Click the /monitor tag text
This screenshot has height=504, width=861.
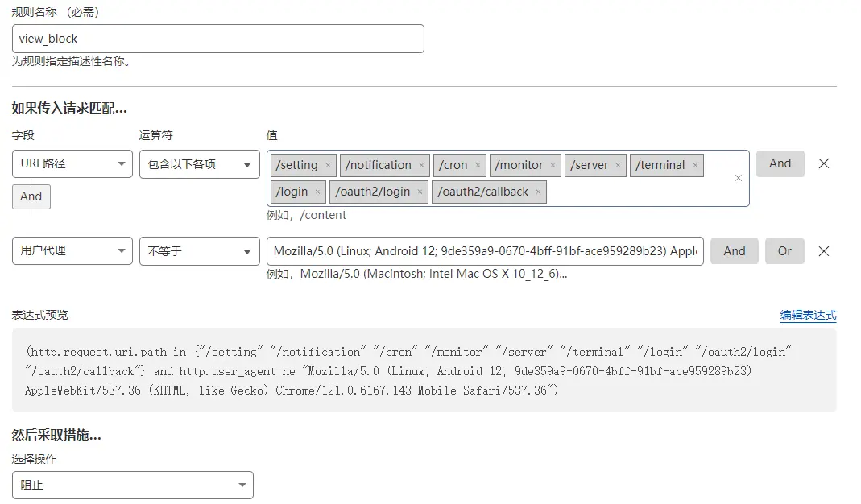(x=519, y=165)
